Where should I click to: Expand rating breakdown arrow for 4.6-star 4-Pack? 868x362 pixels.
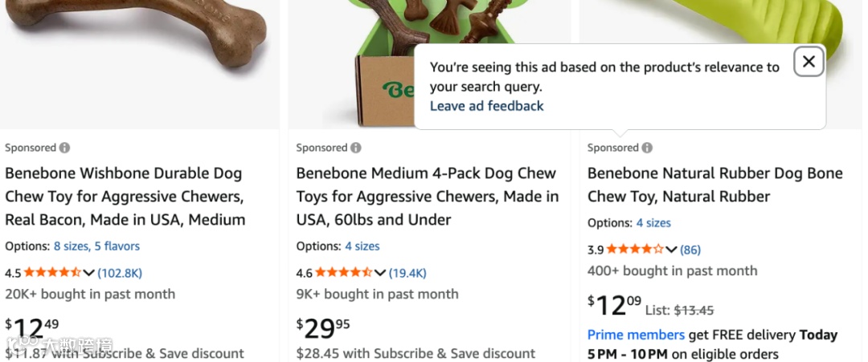380,273
